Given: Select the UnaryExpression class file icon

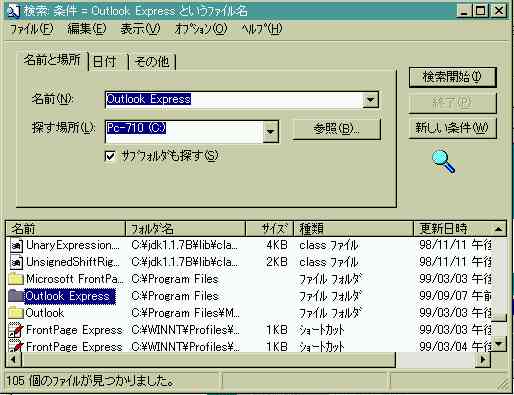Looking at the screenshot, I should point(16,246).
